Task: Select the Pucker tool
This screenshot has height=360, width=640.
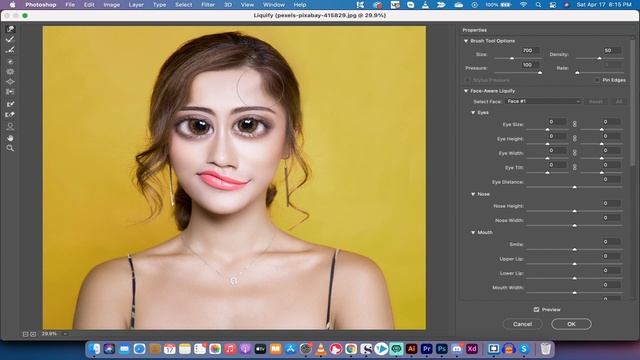Action: 10,71
